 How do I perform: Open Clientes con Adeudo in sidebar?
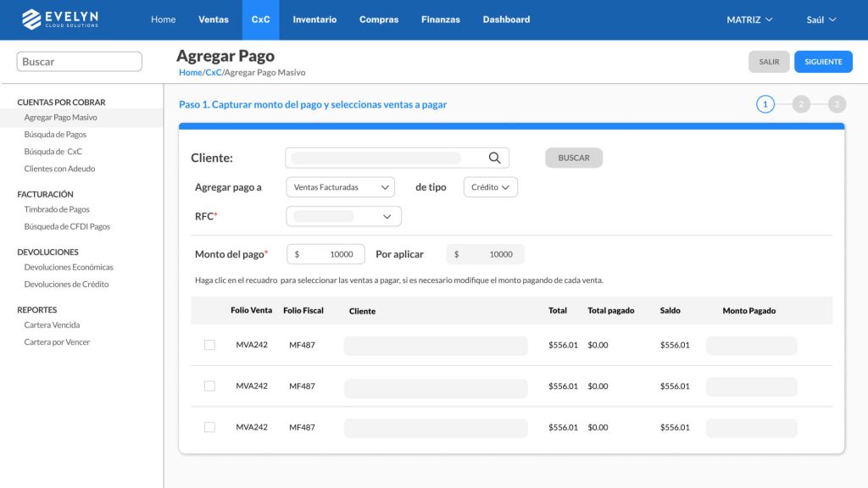59,169
